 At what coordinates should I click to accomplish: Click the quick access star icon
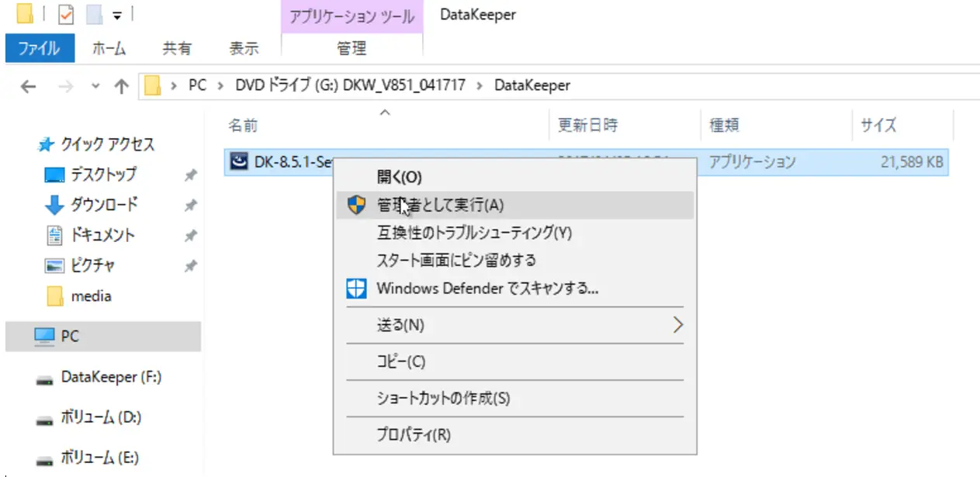[x=47, y=144]
